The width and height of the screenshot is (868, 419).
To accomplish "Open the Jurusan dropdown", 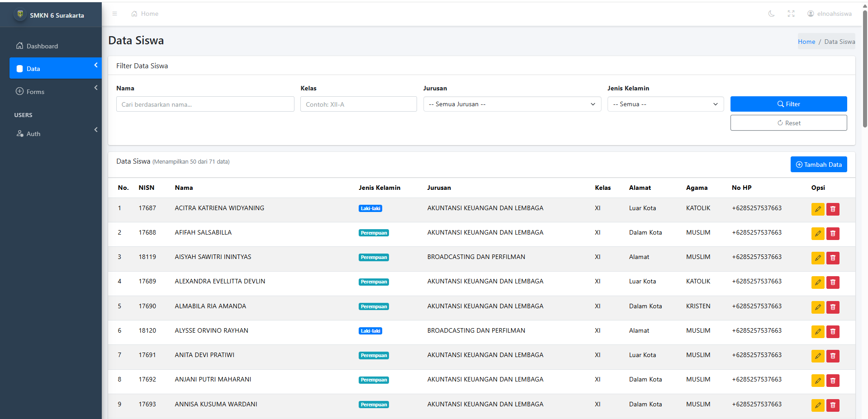I will (512, 104).
